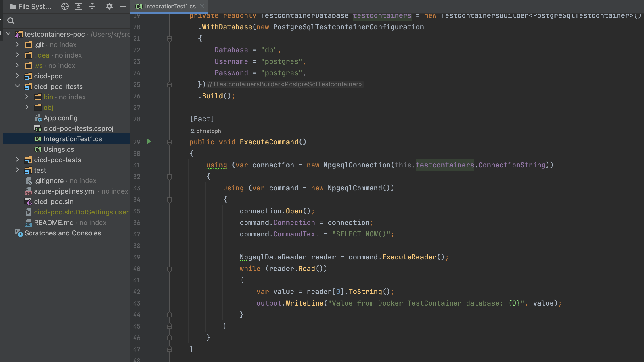
Task: Collapse the code fold at line 29
Action: [170, 142]
